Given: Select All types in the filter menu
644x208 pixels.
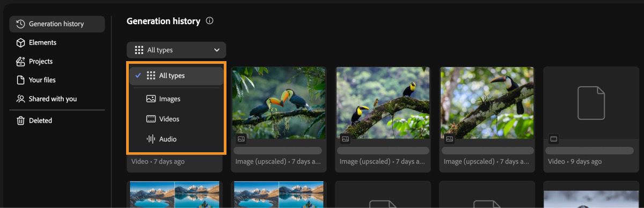Looking at the screenshot, I should tap(177, 76).
